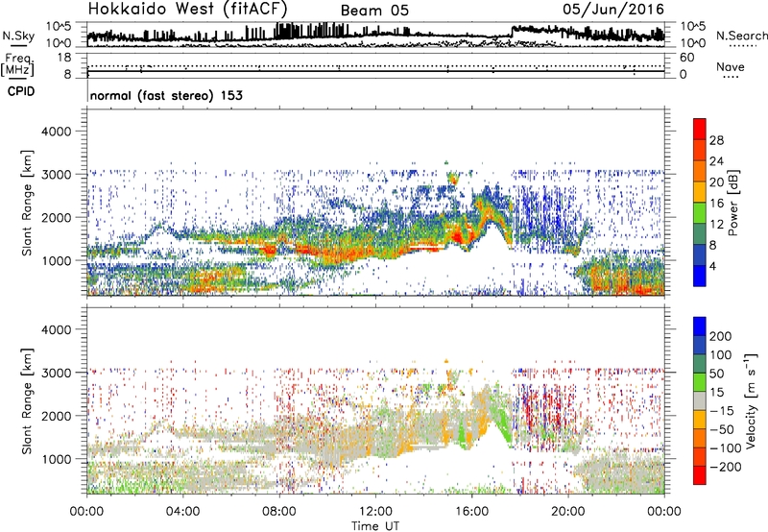This screenshot has height=532, width=768.
Task: Click the 'Power [dB]' colorbar label
Action: [732, 203]
